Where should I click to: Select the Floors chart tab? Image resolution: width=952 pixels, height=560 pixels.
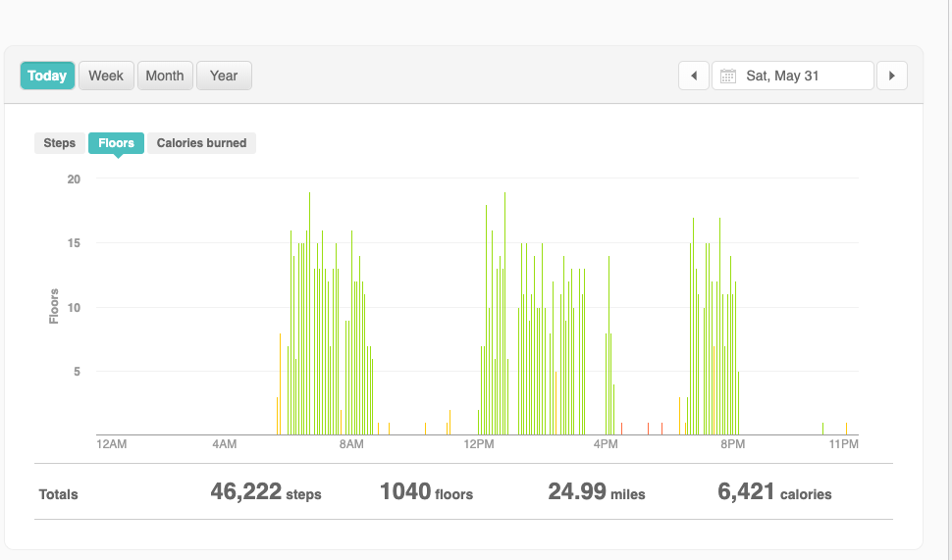(116, 143)
